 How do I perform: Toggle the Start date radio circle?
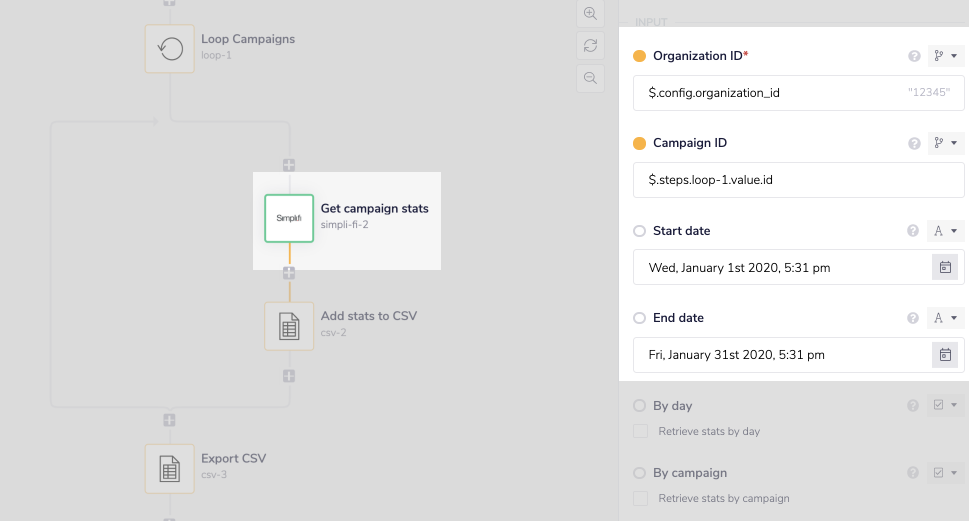(x=640, y=231)
